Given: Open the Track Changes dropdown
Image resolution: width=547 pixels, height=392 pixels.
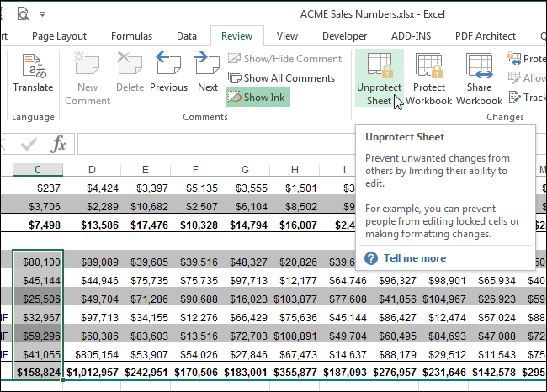Looking at the screenshot, I should pos(528,98).
